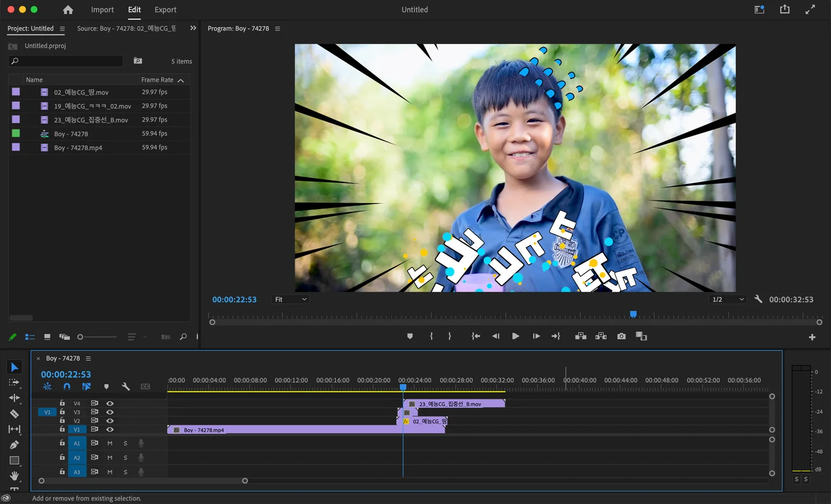Switch to Export tab
Screen dimensions: 831x504
166,10
